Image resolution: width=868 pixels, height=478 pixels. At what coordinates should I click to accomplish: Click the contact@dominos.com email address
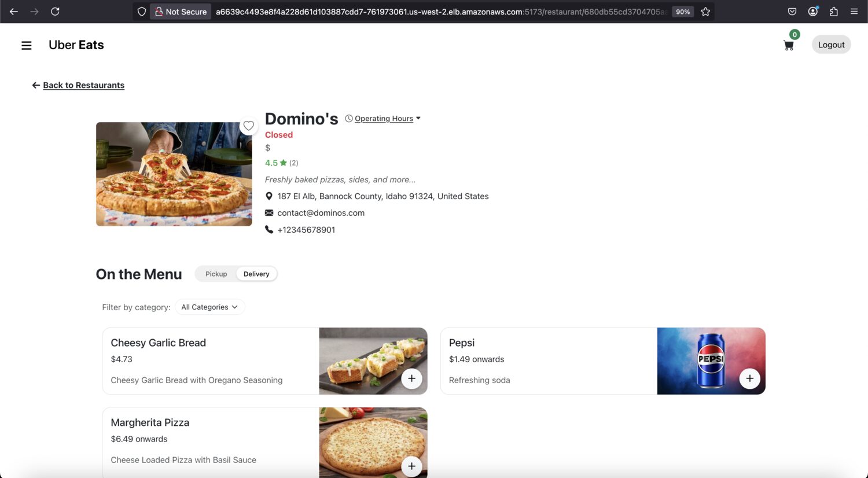321,213
